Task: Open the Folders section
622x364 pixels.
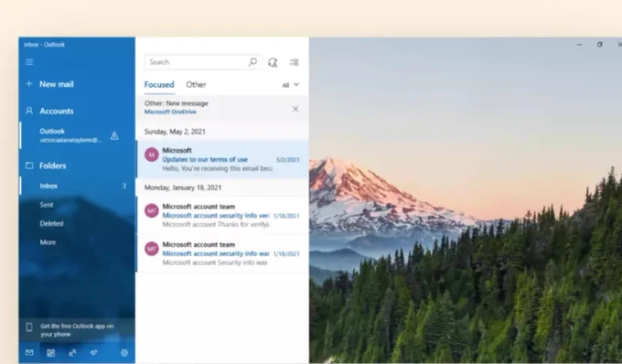Action: pyautogui.click(x=77, y=166)
